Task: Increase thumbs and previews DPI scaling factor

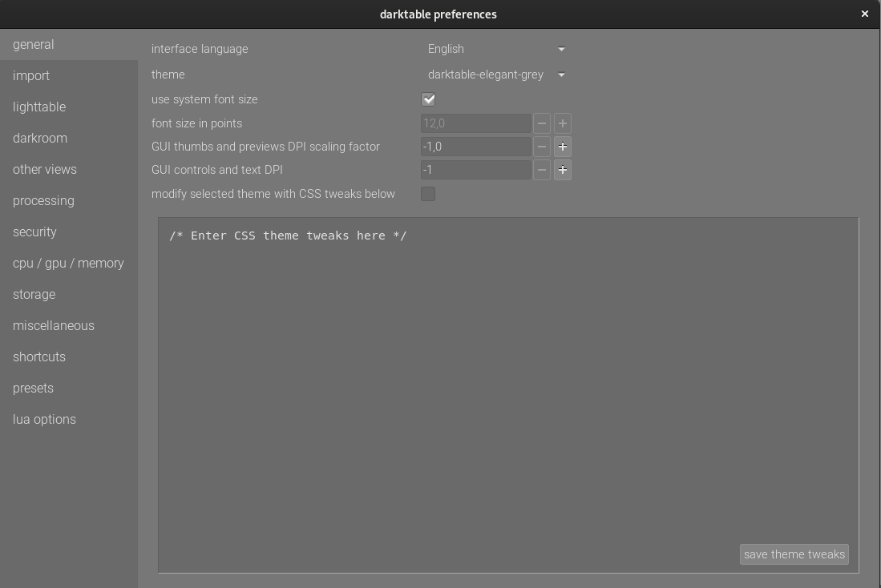Action: [x=563, y=147]
